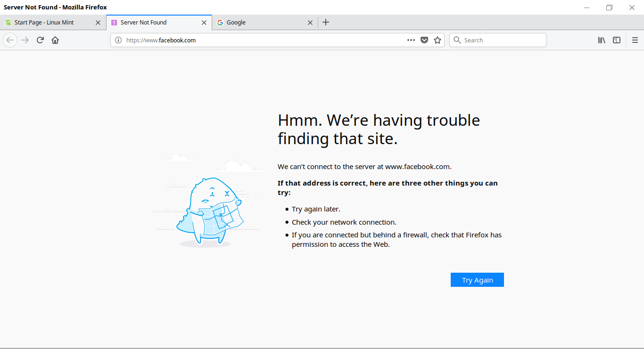Close the Server Not Found tab
The width and height of the screenshot is (644, 349).
204,22
